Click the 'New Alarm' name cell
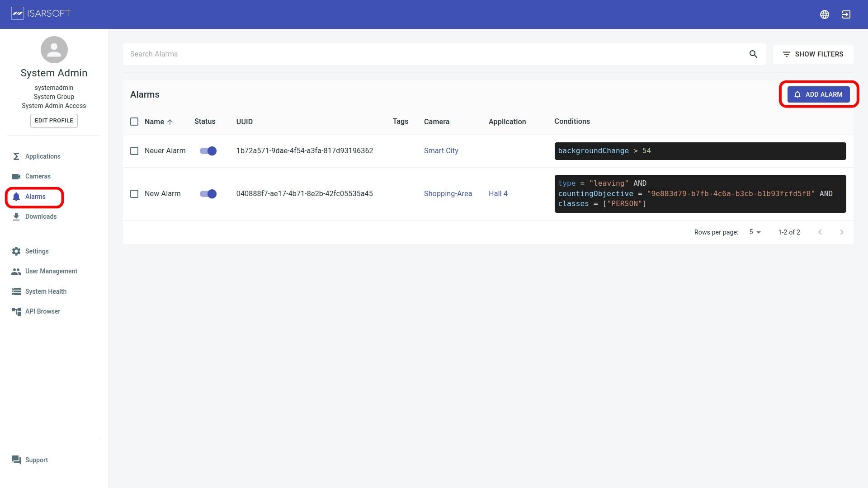The width and height of the screenshot is (868, 488). click(x=163, y=194)
